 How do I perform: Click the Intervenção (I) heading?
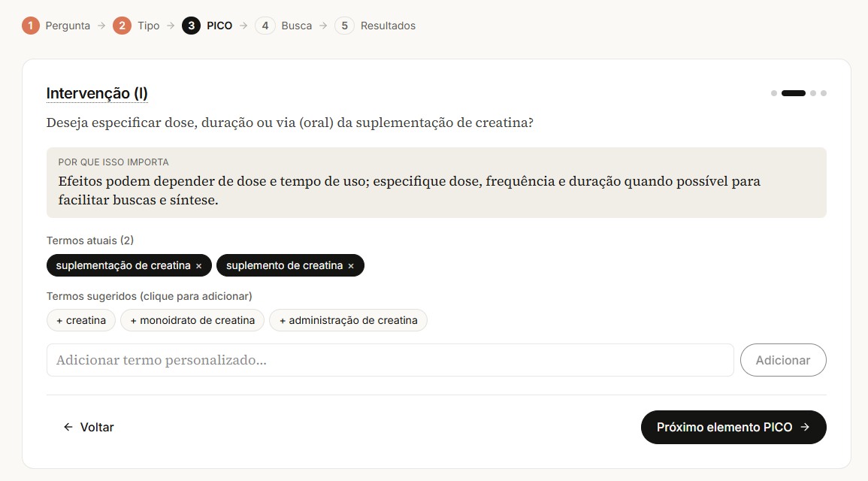click(x=97, y=93)
